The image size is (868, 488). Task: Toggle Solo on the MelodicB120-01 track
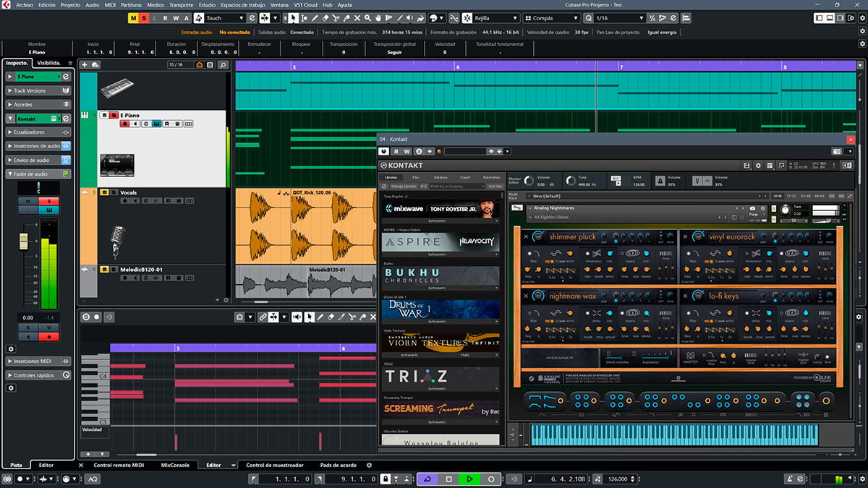(x=114, y=270)
